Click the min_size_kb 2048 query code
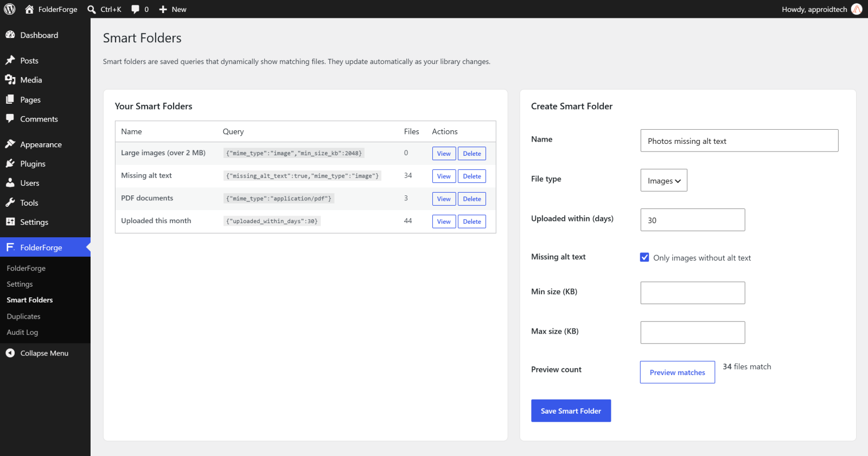 point(294,154)
